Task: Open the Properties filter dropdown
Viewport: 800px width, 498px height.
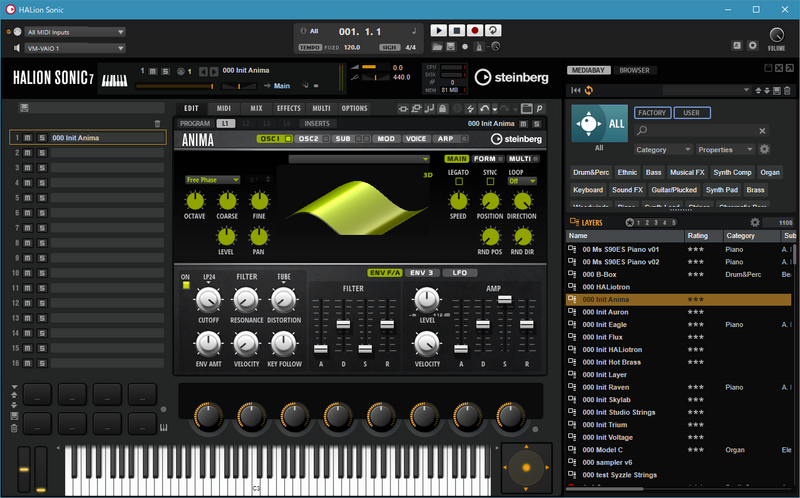Action: coord(725,150)
